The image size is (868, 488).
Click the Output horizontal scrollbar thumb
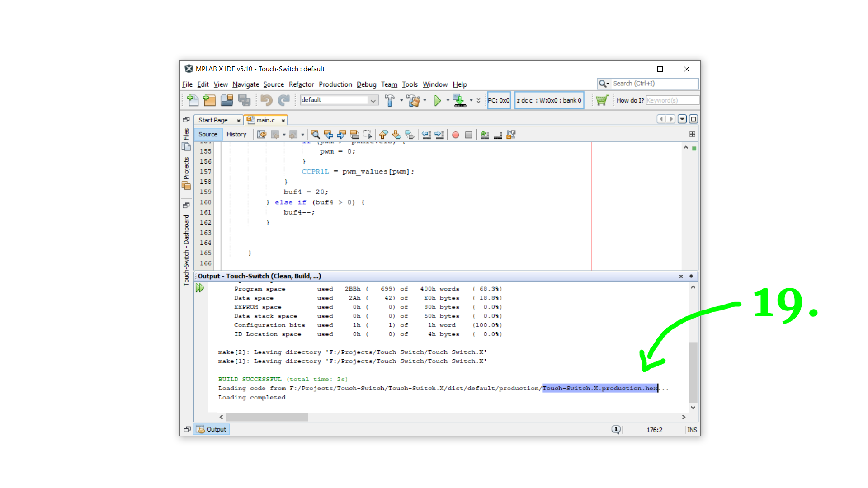tap(267, 417)
